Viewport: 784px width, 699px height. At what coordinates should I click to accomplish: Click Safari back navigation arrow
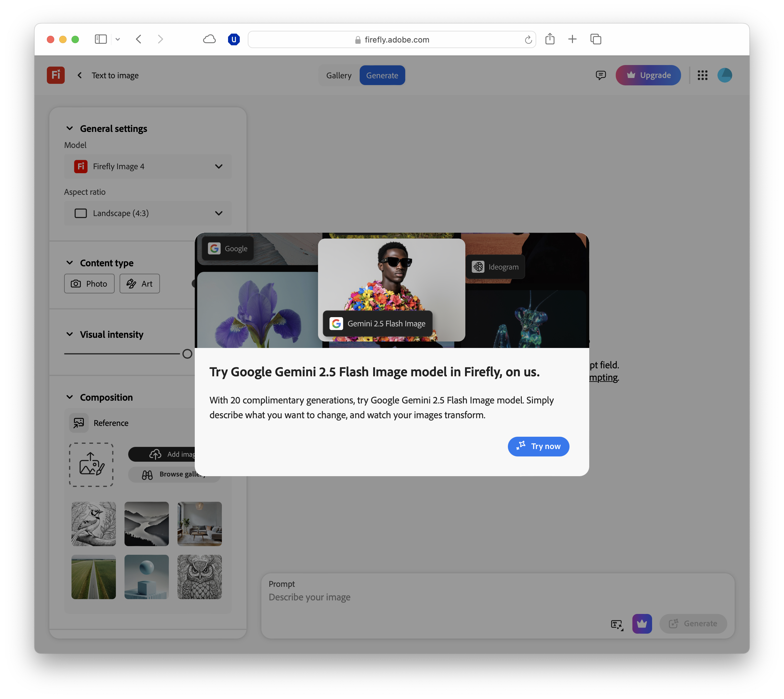[139, 39]
